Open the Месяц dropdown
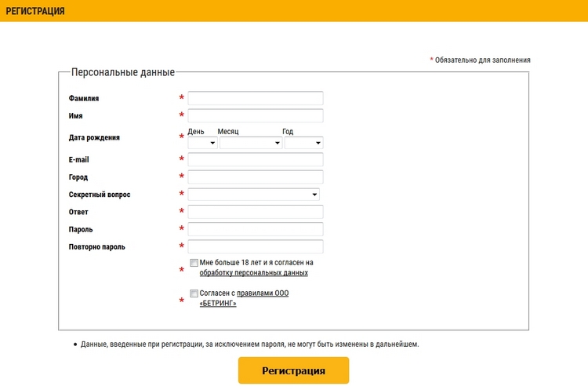 coord(251,143)
